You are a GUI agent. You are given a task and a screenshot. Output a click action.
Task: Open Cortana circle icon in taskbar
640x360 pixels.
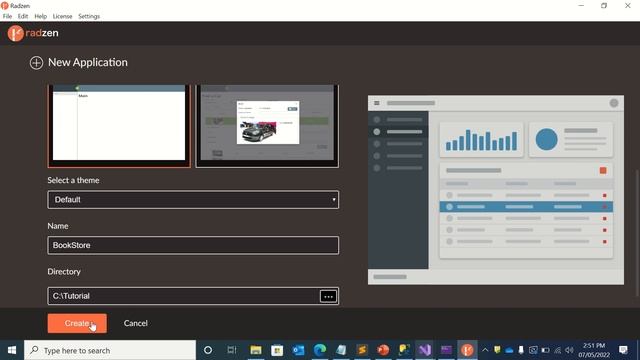(x=208, y=350)
